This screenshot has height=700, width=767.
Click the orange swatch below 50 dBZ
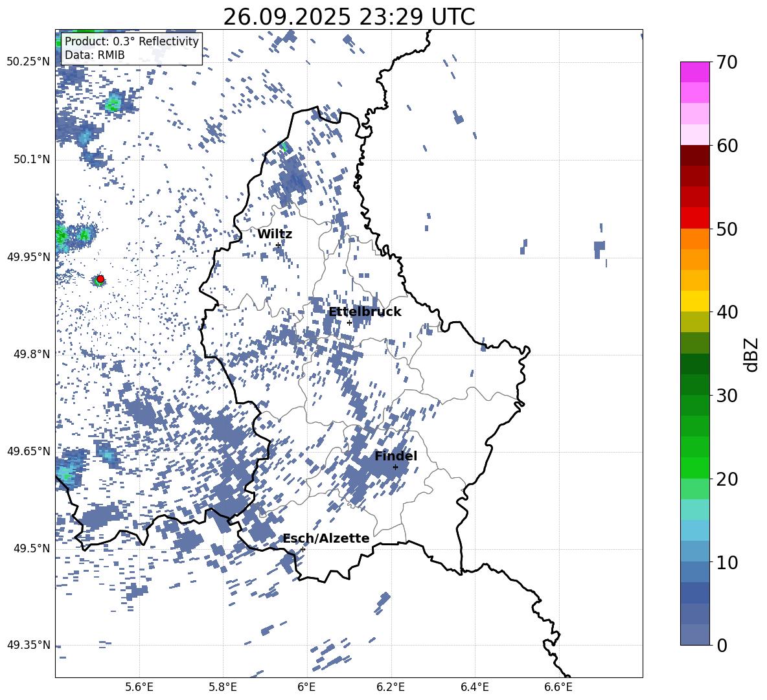694,238
